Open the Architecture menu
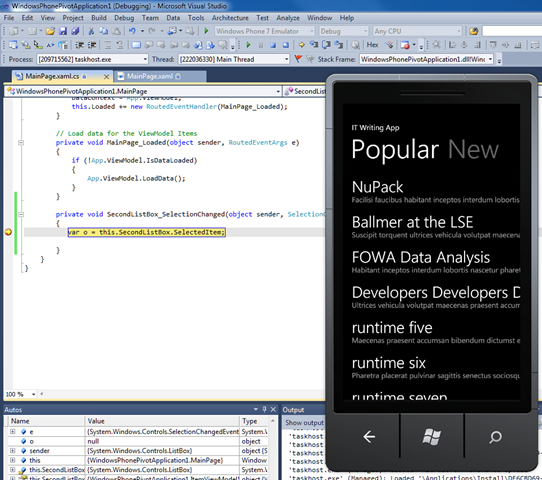This screenshot has width=542, height=480. [230, 18]
